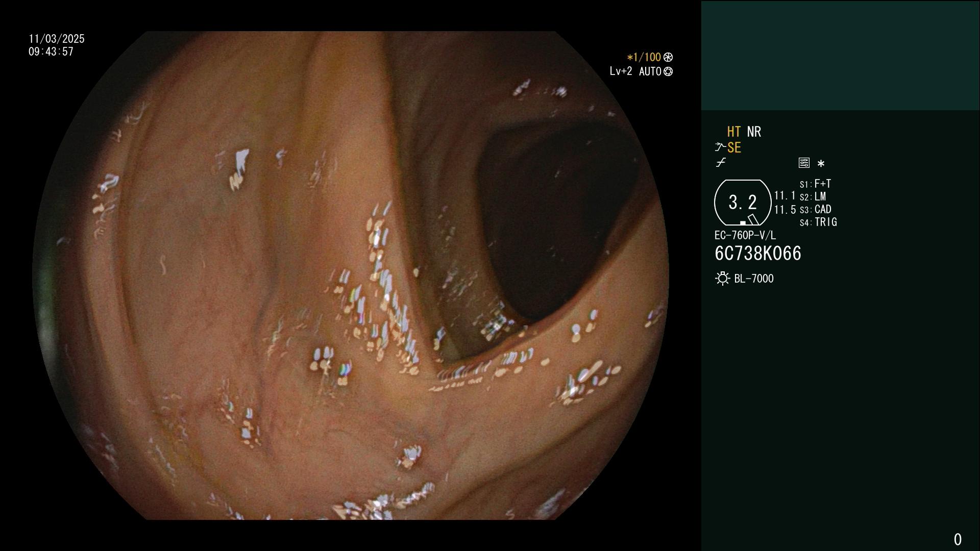Click the yellow SE enhancement label

[x=734, y=148]
